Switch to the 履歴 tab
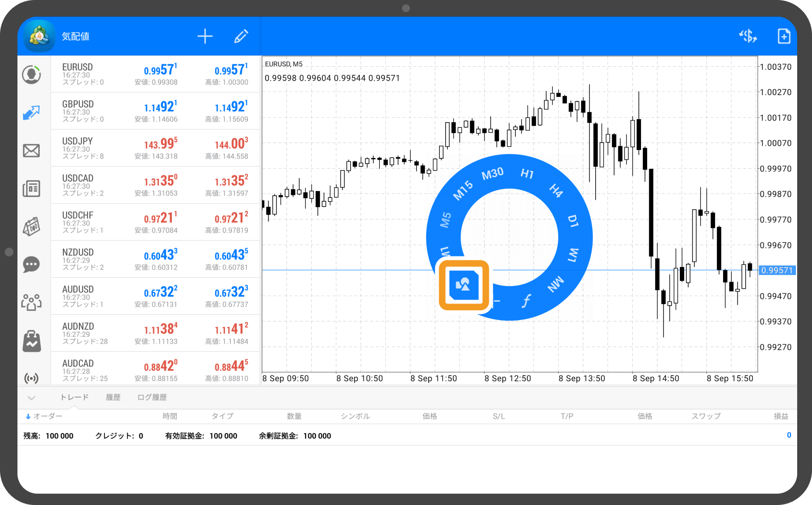 click(113, 397)
